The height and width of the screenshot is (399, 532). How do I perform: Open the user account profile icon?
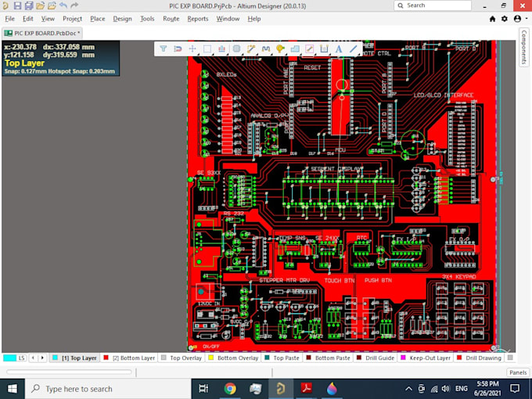(517, 19)
